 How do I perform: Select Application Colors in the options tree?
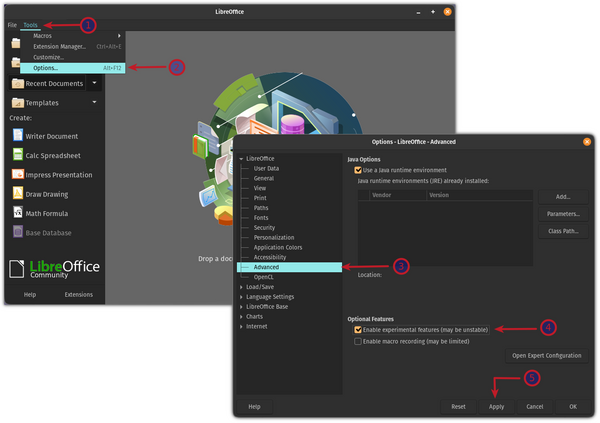click(x=280, y=246)
